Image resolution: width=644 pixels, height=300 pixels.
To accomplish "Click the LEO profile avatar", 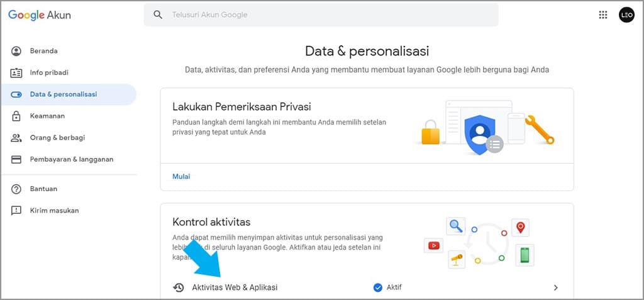I will (626, 15).
